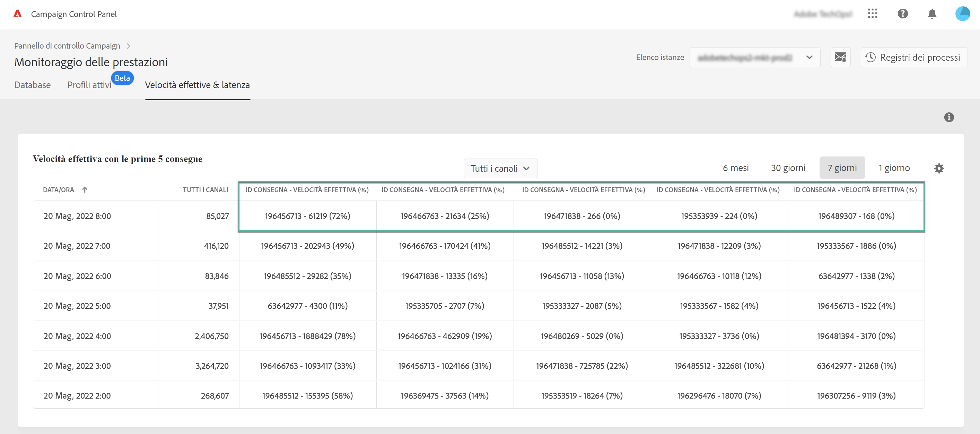Select the 30 giorni time range
Viewport: 980px width, 434px height.
tap(788, 168)
